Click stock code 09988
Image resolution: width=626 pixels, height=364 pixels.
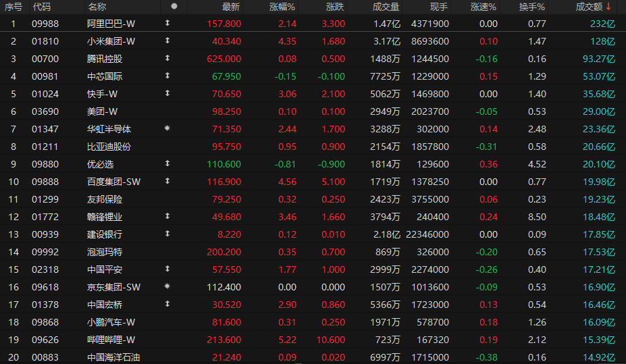(x=45, y=24)
